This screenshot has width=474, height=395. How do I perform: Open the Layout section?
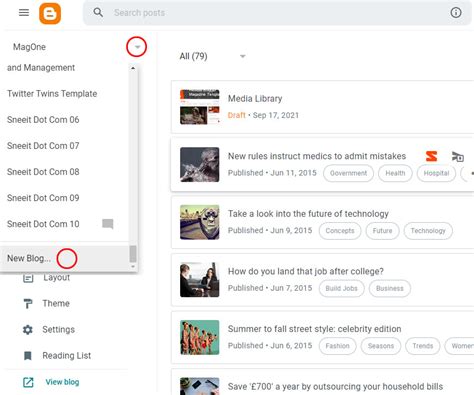[56, 277]
